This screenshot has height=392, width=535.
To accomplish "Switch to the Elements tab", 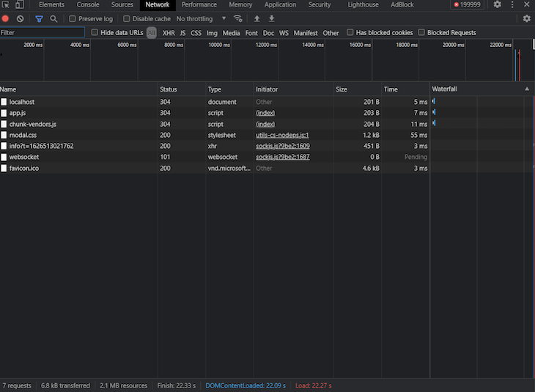I will pos(51,4).
